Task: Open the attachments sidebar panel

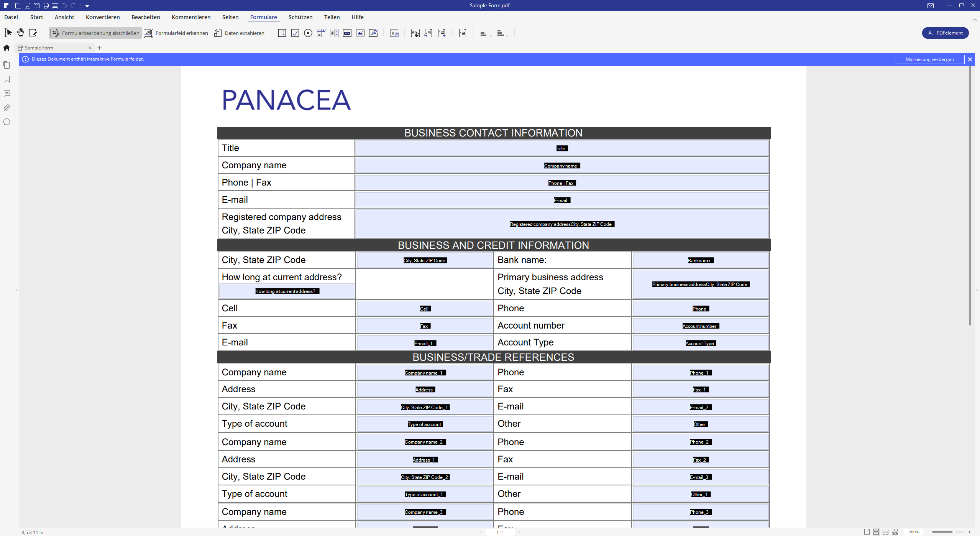Action: click(x=7, y=108)
